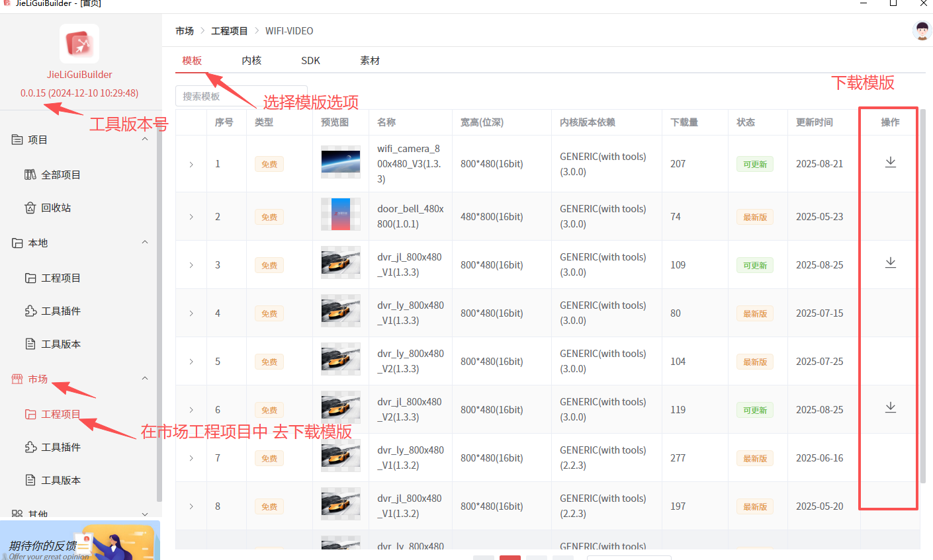
Task: Open the door_bell_480x800 preview thumbnail
Action: (x=341, y=214)
